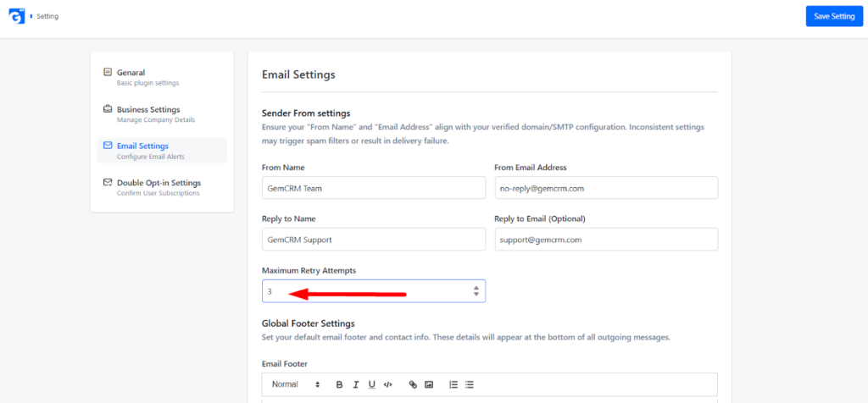The height and width of the screenshot is (403, 868).
Task: Toggle underline formatting in footer editor
Action: coord(372,384)
